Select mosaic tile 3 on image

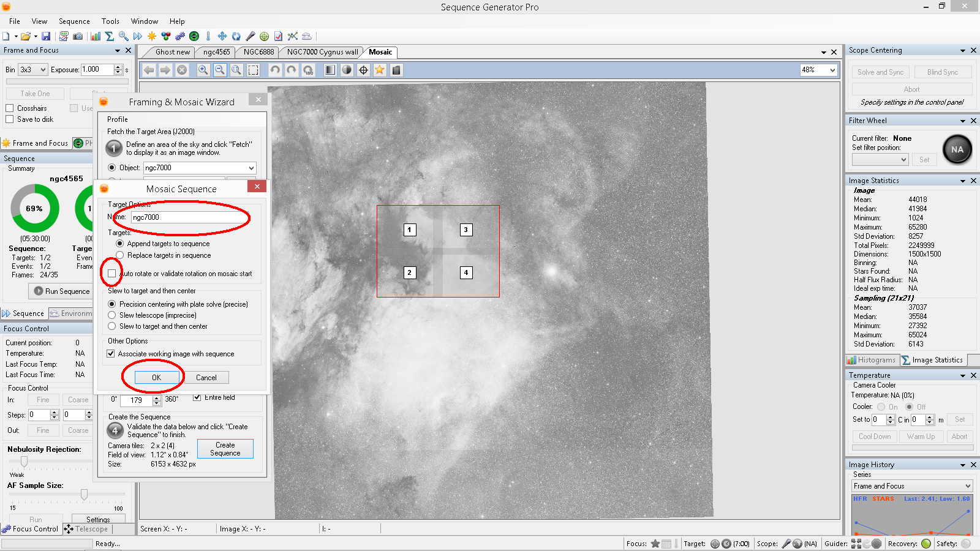466,230
